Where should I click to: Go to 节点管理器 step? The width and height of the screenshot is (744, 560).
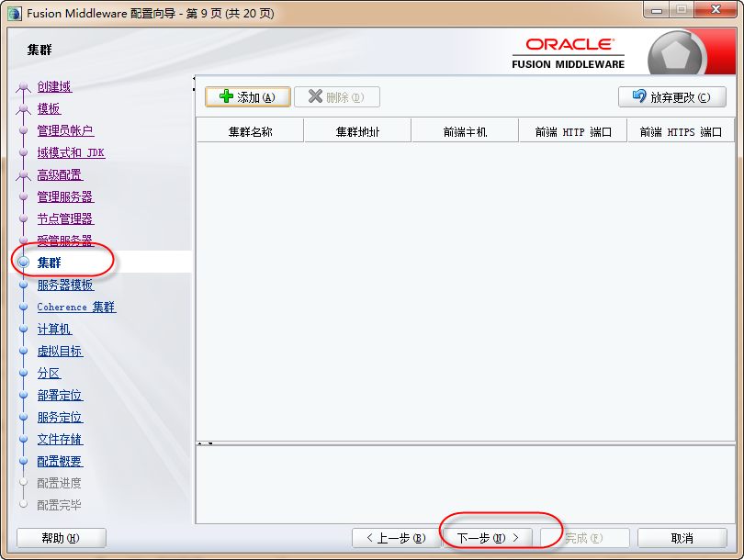click(x=65, y=218)
